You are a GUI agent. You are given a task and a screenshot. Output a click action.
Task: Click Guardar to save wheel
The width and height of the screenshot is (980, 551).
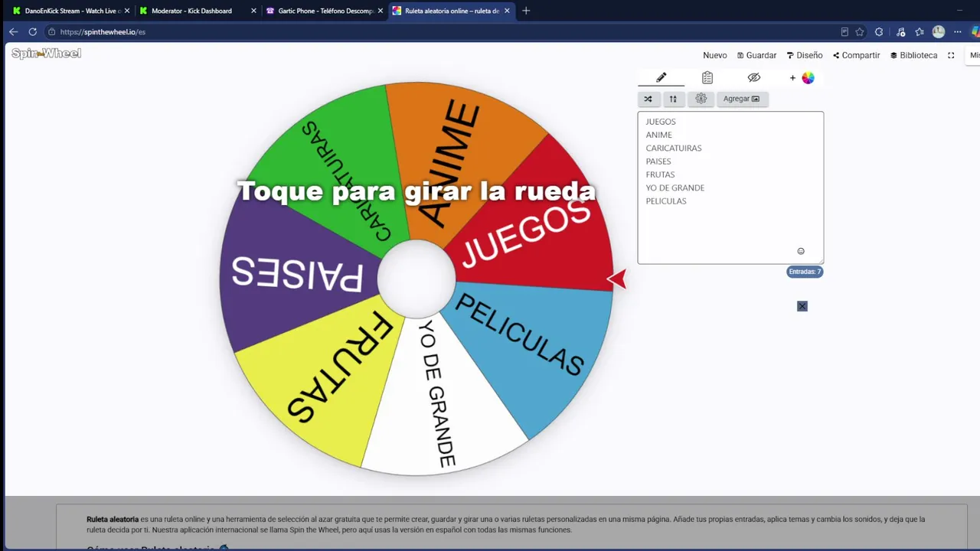756,55
